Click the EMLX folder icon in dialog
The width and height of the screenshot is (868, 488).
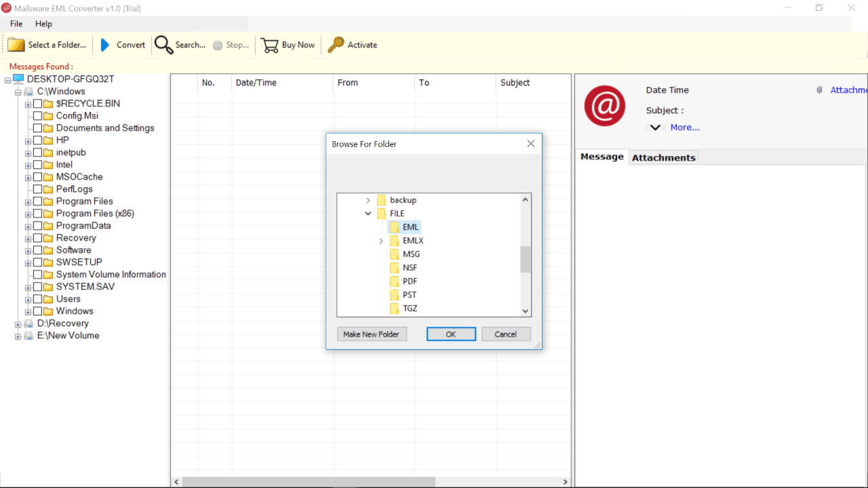(394, 241)
